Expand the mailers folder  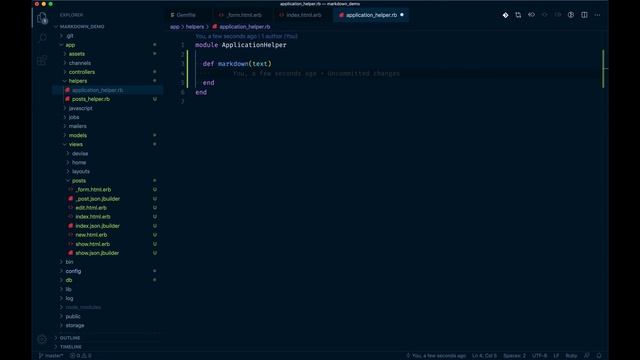[78, 126]
